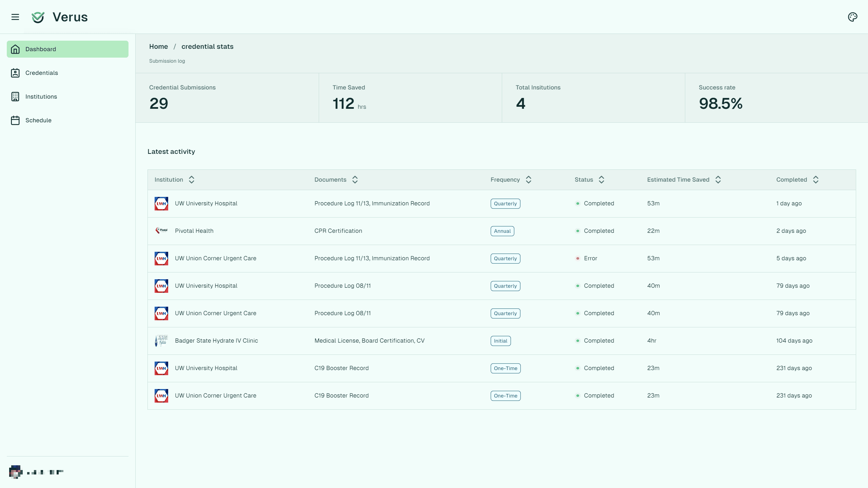Switch to the Credentials section
Image resolution: width=868 pixels, height=488 pixels.
(x=41, y=73)
